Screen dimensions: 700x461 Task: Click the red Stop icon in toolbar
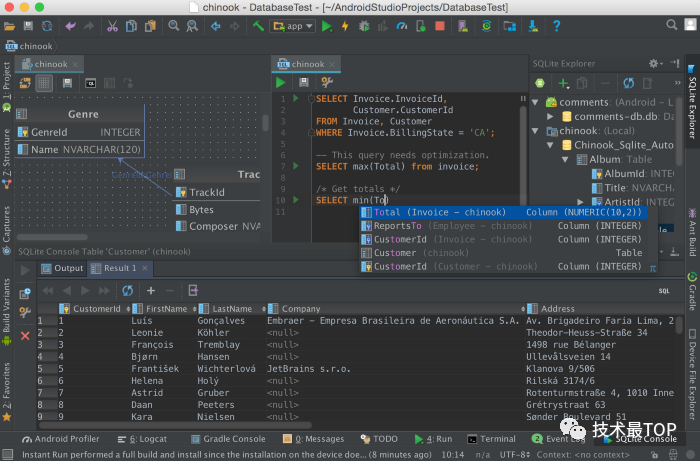tap(440, 26)
